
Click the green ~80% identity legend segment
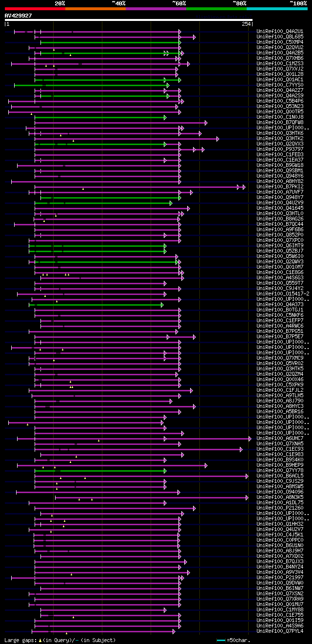(x=216, y=8)
